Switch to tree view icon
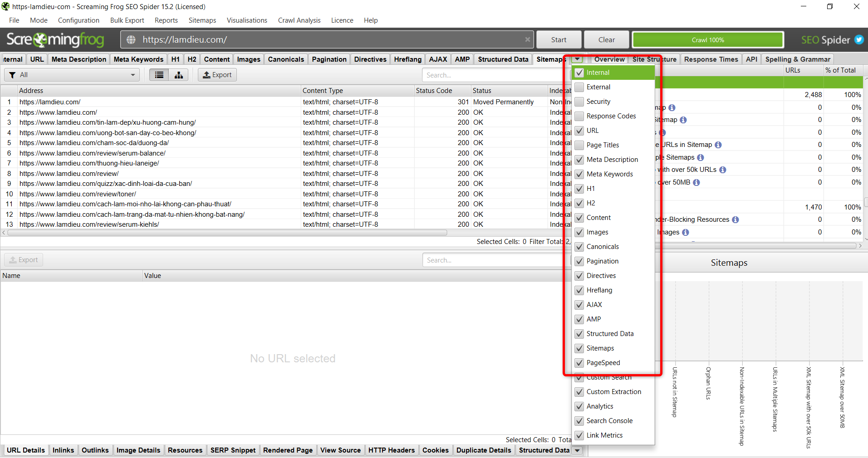The image size is (868, 458). coord(179,75)
